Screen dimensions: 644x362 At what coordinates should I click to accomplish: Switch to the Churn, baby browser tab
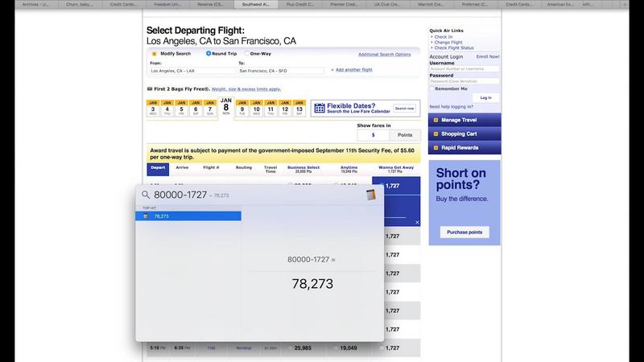80,4
